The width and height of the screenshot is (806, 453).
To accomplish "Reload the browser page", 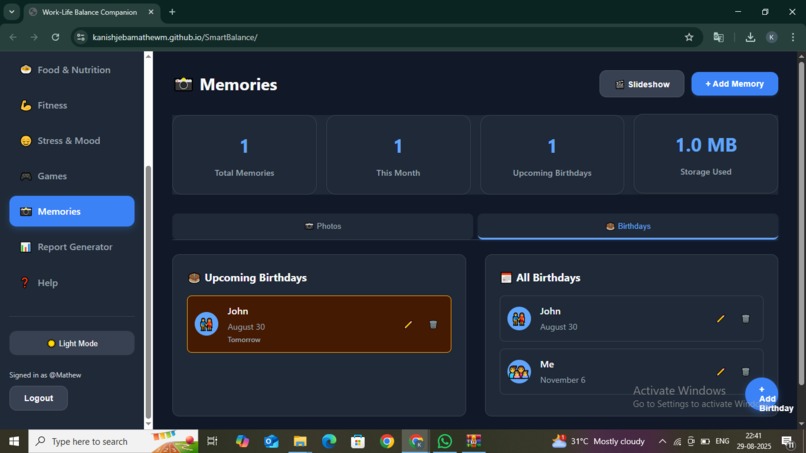I will (x=55, y=37).
